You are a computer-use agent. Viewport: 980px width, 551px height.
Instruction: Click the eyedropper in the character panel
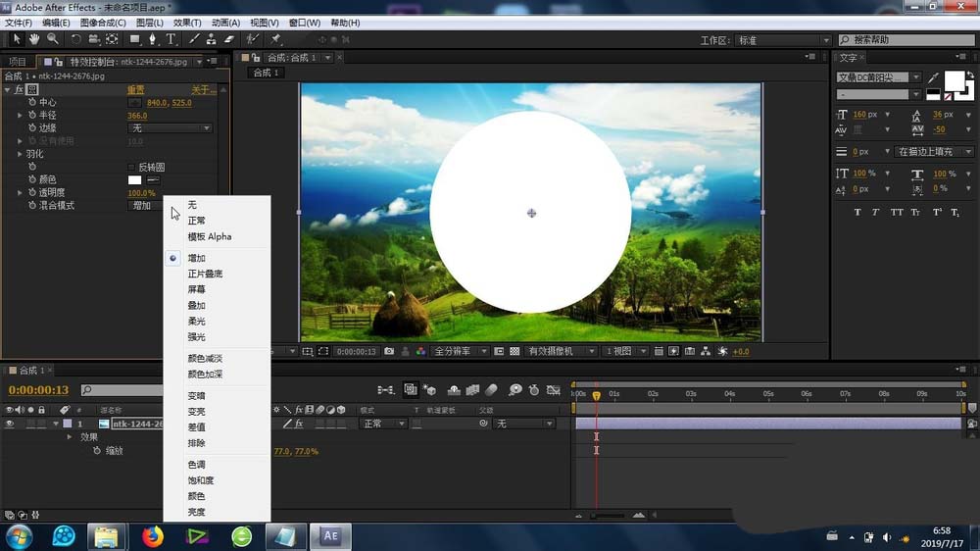[x=933, y=77]
